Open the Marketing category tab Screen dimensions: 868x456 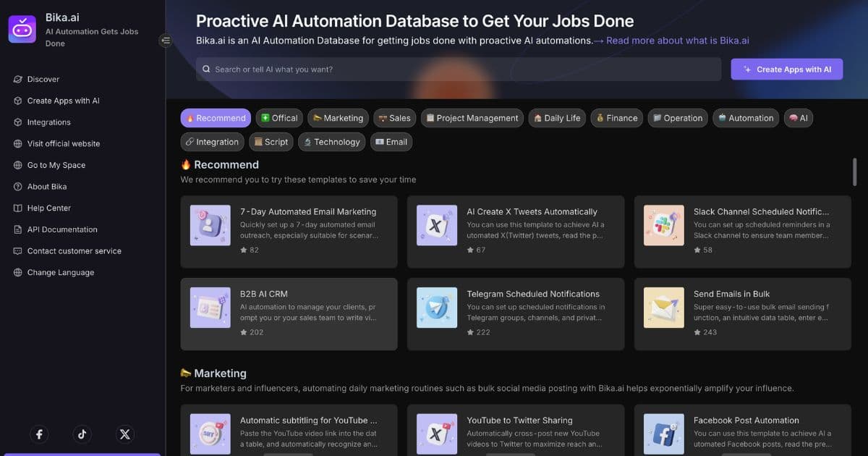click(x=338, y=118)
